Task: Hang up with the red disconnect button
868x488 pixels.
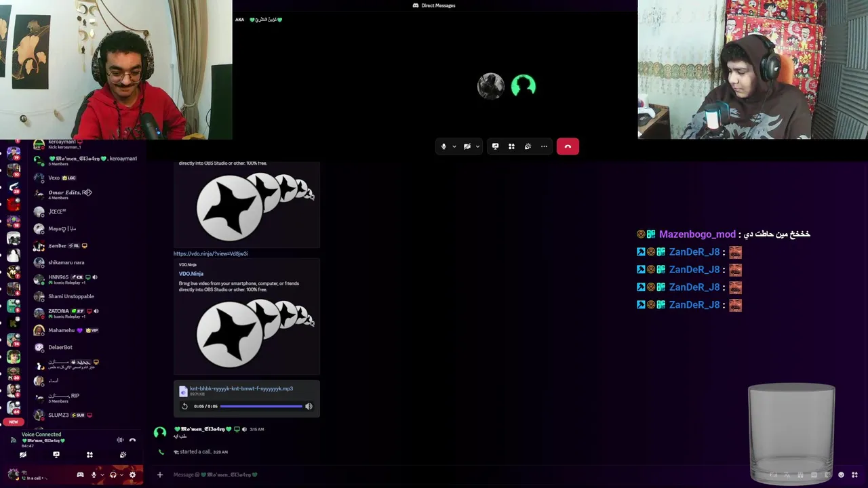Action: click(x=568, y=146)
